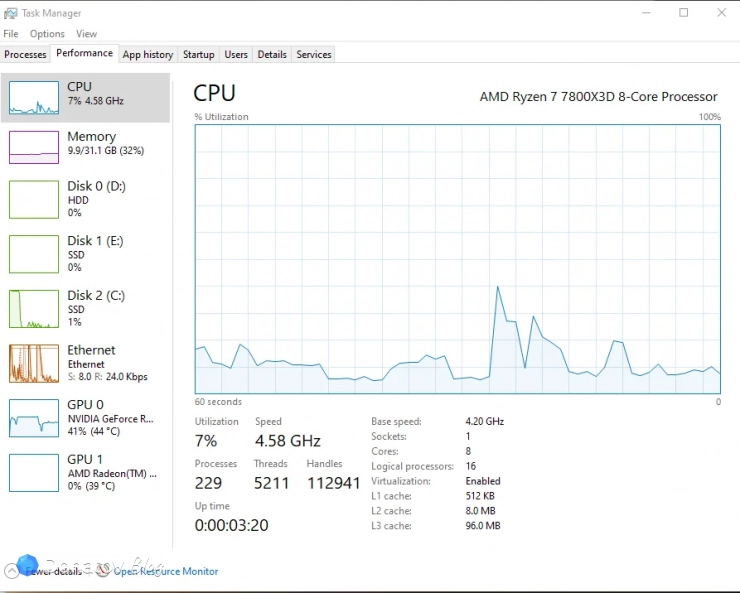The image size is (740, 593).
Task: Click the Ethernet throughput graph thumbnail
Action: (34, 363)
